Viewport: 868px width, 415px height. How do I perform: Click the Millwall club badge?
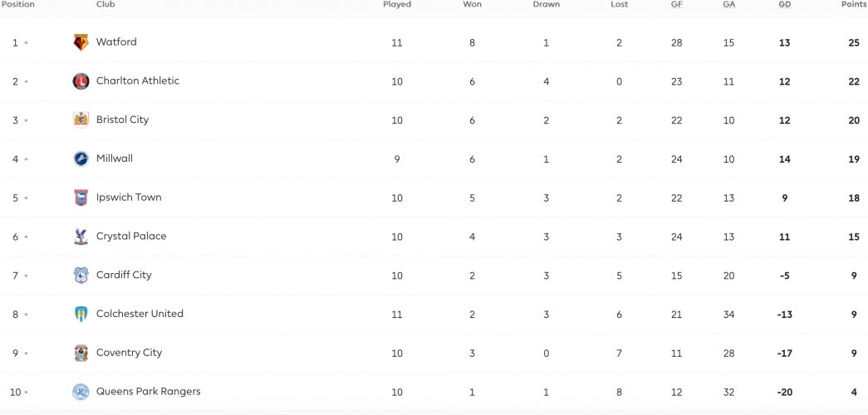pyautogui.click(x=81, y=159)
